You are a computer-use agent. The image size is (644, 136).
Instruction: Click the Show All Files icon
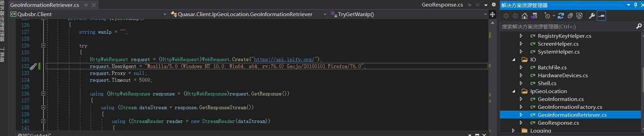pyautogui.click(x=579, y=16)
